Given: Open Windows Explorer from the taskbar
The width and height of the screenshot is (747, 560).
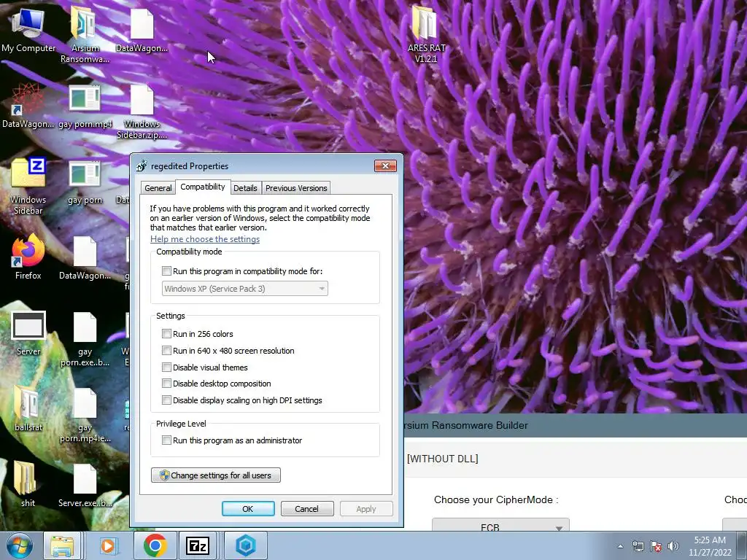Looking at the screenshot, I should click(62, 545).
